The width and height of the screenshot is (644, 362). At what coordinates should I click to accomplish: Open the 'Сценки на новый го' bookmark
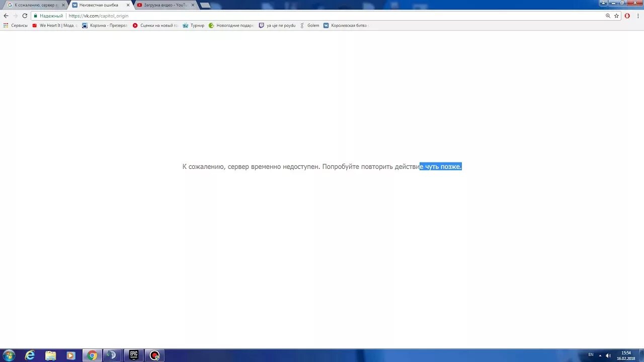pos(155,25)
